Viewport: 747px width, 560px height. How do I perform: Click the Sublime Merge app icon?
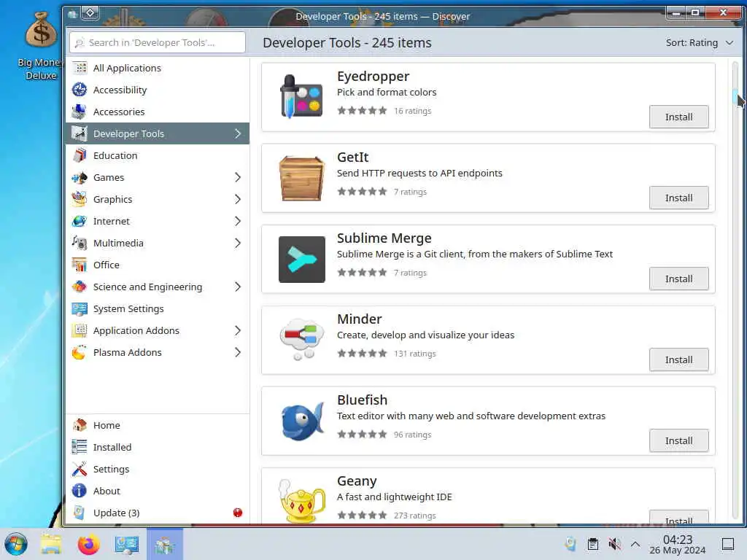(301, 259)
